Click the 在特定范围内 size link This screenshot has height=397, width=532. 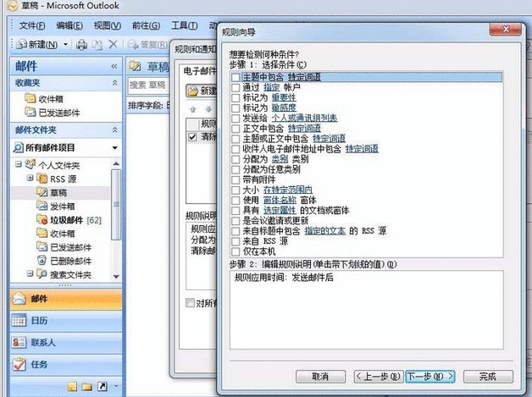click(288, 190)
